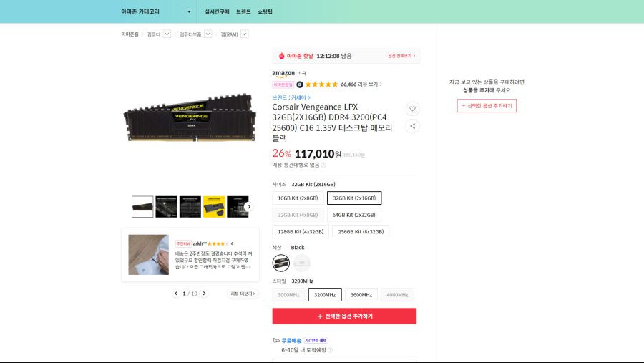Open the brand menu item
644x363 pixels.
[243, 11]
